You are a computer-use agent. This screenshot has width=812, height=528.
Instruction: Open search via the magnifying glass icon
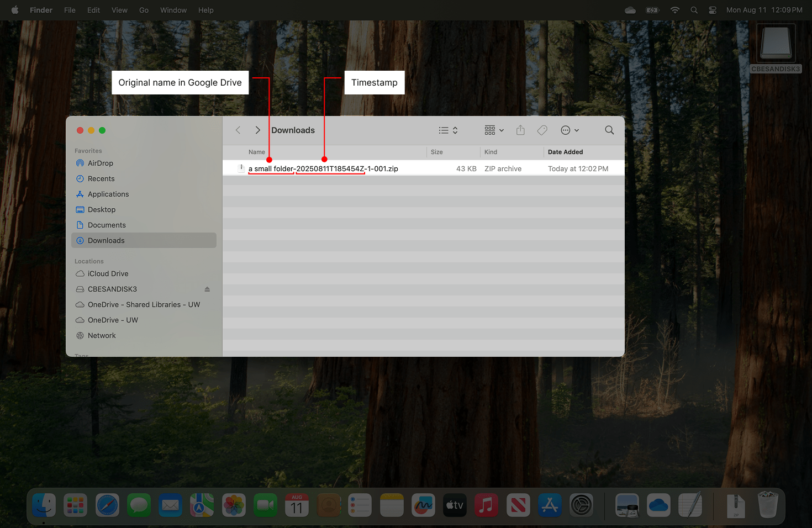coord(609,130)
